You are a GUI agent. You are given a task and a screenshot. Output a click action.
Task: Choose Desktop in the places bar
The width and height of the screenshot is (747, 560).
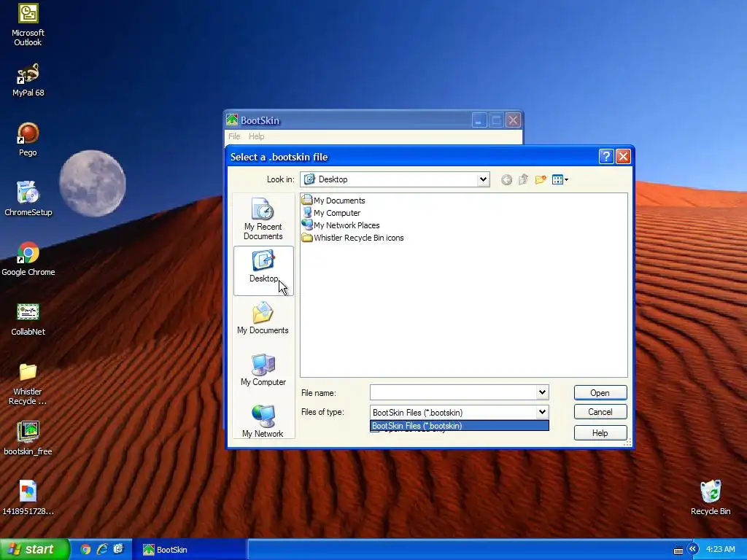pos(263,271)
